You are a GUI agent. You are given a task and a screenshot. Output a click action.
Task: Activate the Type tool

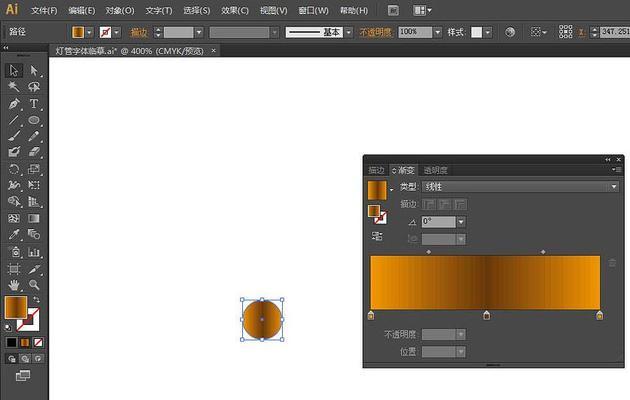(34, 104)
